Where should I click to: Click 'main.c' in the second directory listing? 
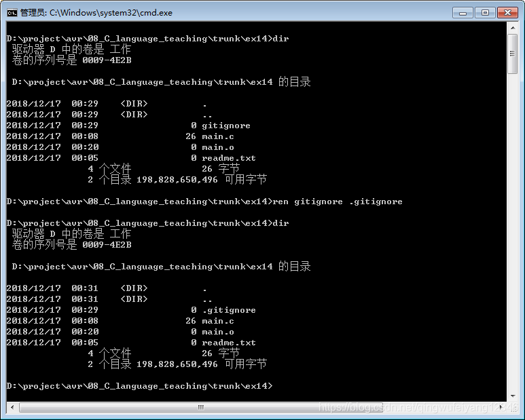click(218, 321)
